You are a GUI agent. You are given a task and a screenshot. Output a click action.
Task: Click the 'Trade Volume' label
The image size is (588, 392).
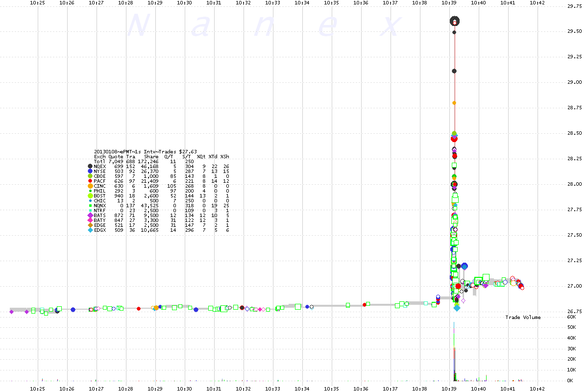[x=523, y=318]
